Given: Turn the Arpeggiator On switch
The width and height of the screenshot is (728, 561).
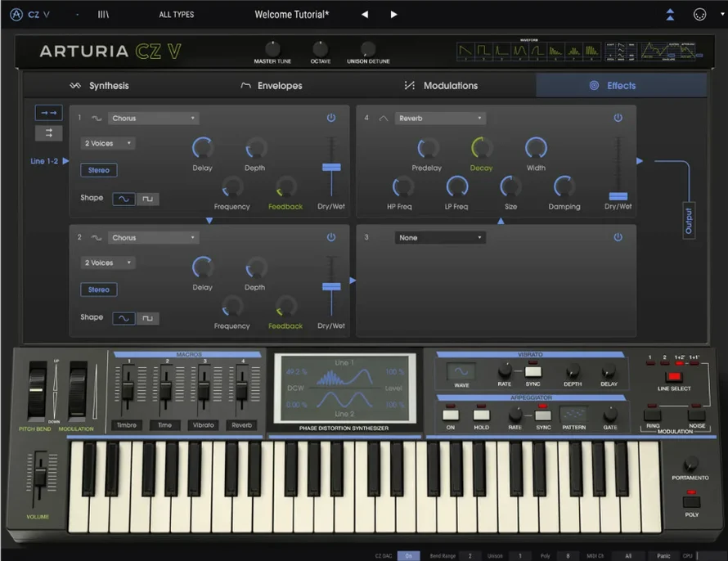Looking at the screenshot, I should tap(451, 415).
